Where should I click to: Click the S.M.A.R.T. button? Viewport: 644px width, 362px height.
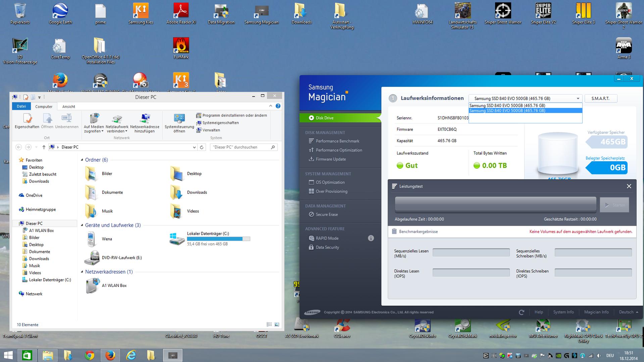pos(601,98)
